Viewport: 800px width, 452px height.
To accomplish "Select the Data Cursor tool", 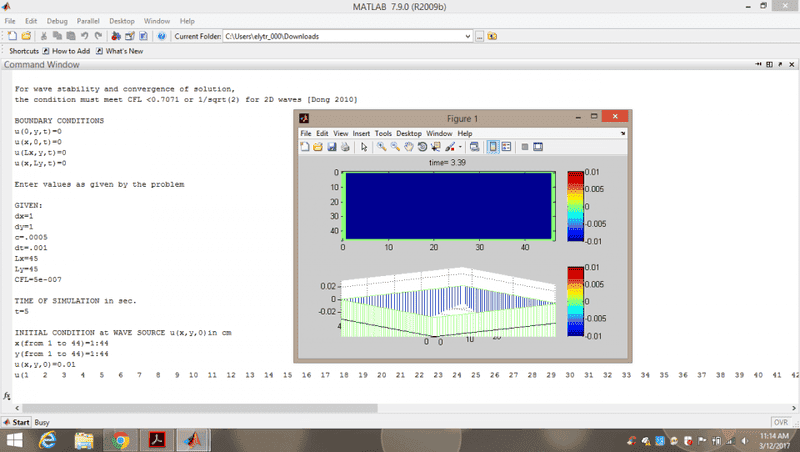I will pyautogui.click(x=435, y=147).
